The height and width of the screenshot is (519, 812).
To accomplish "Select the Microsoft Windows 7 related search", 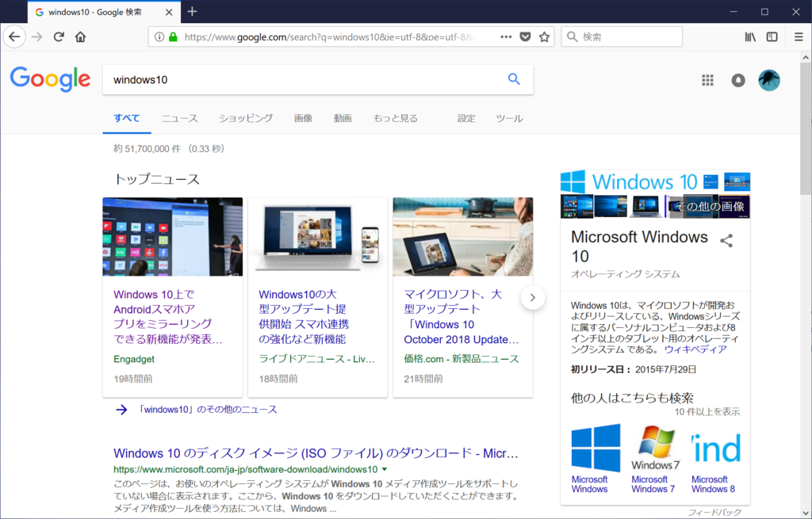I will coord(655,459).
